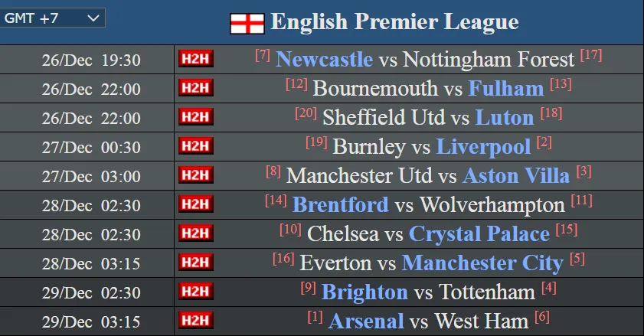Viewport: 644px width, 336px height.
Task: Open H2H for Sheffield Utd vs Luton
Action: point(196,117)
